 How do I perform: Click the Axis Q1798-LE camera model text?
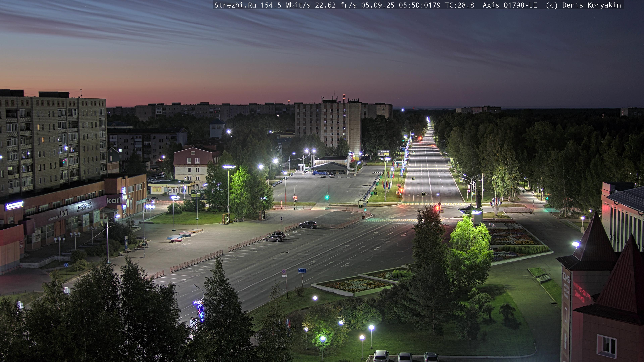tap(510, 5)
